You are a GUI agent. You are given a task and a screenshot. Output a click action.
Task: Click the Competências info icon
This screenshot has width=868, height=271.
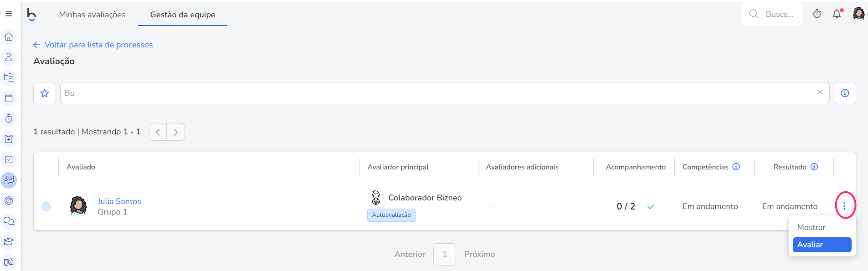coord(736,167)
